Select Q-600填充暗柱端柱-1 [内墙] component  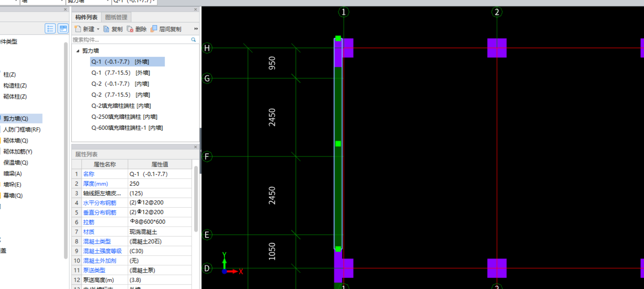click(x=127, y=128)
